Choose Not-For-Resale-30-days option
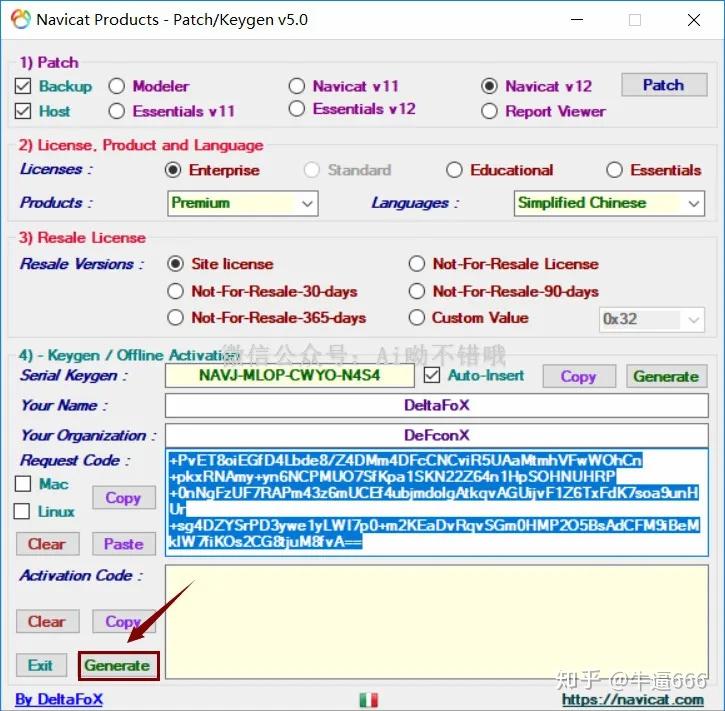Image resolution: width=725 pixels, height=711 pixels. [x=175, y=291]
